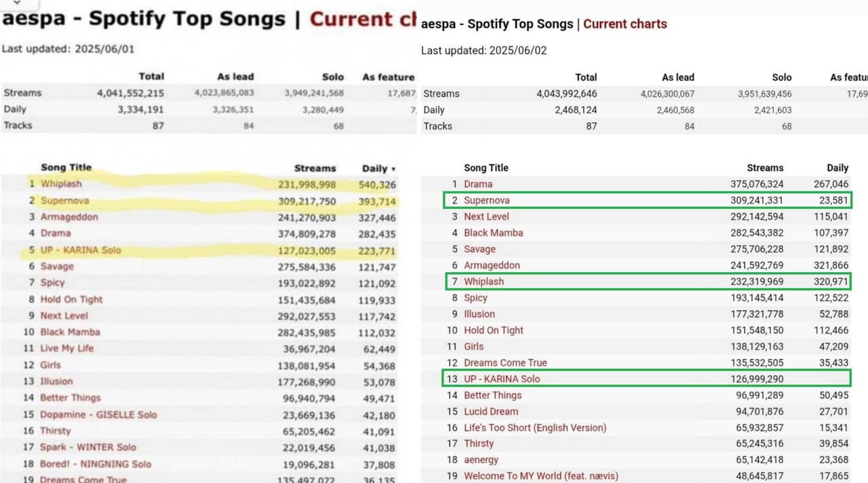868x483 pixels.
Task: Open Supernova in the left song list
Action: click(x=64, y=201)
